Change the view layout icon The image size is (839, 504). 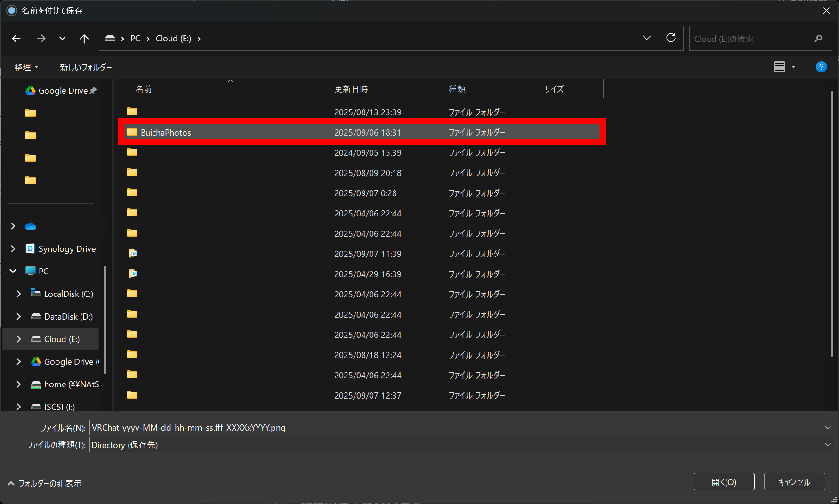[780, 67]
